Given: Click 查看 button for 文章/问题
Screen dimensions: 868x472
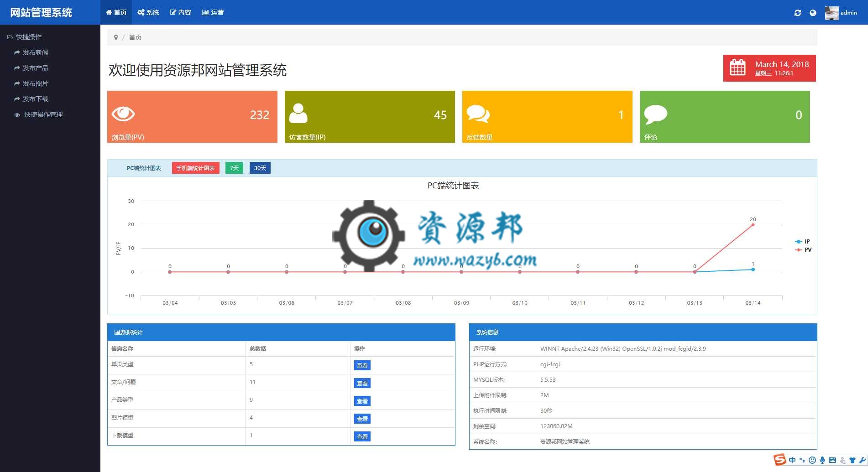Looking at the screenshot, I should (x=362, y=383).
